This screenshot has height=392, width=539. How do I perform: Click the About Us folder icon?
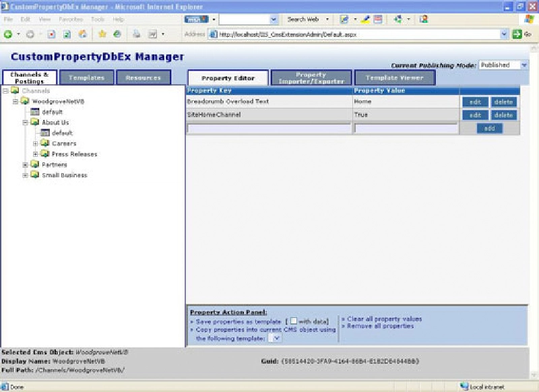tap(35, 122)
